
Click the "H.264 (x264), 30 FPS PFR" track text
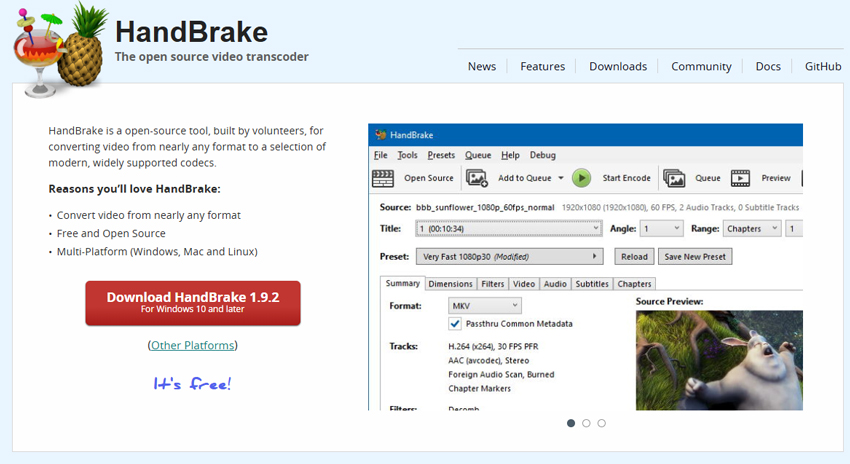pos(493,346)
